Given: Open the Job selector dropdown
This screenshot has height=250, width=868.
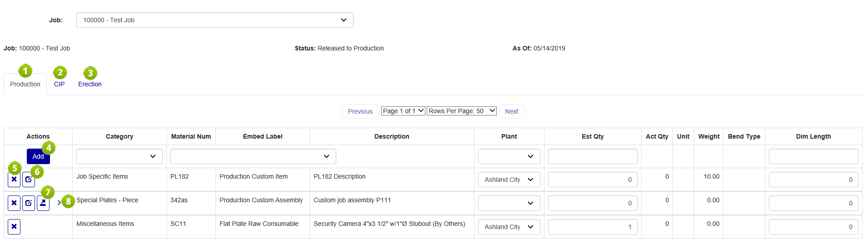Looking at the screenshot, I should (x=215, y=20).
